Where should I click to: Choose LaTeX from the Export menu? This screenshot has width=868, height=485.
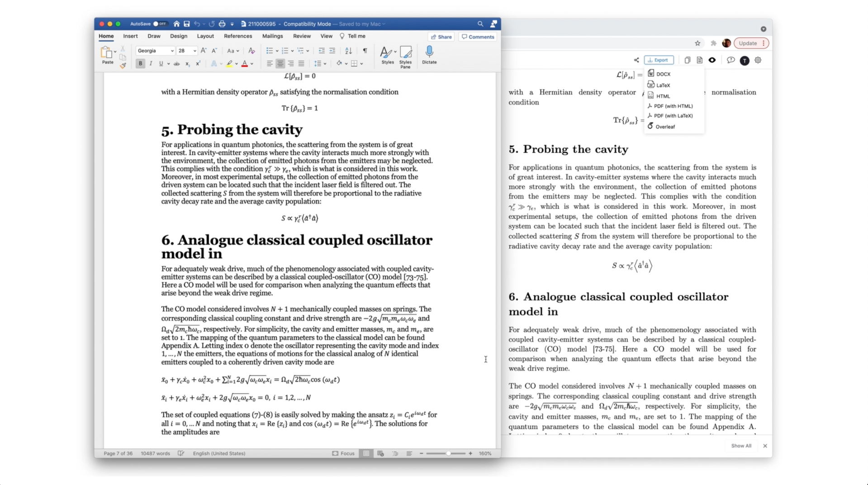pyautogui.click(x=663, y=85)
